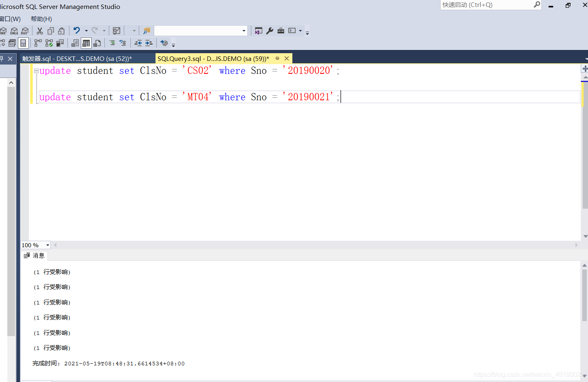Click the left panel auto-hide pin
588x382 pixels.
[x=2, y=59]
